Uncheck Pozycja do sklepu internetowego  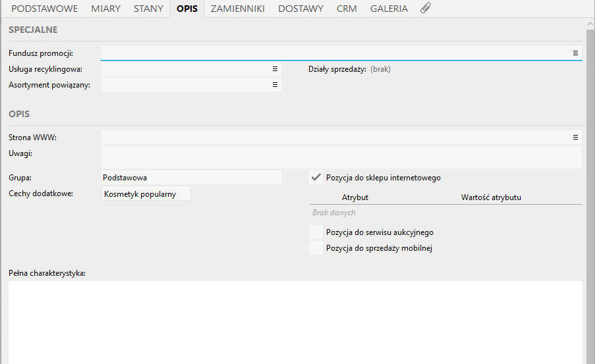(x=316, y=178)
